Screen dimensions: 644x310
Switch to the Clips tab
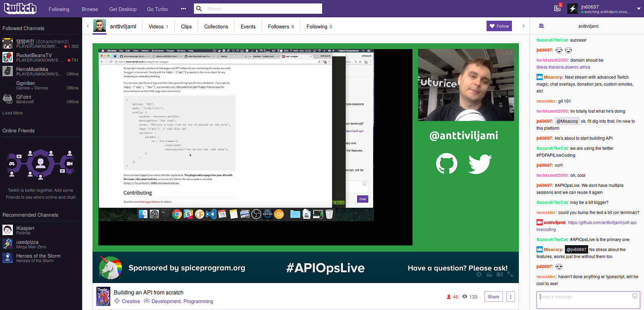tap(186, 27)
